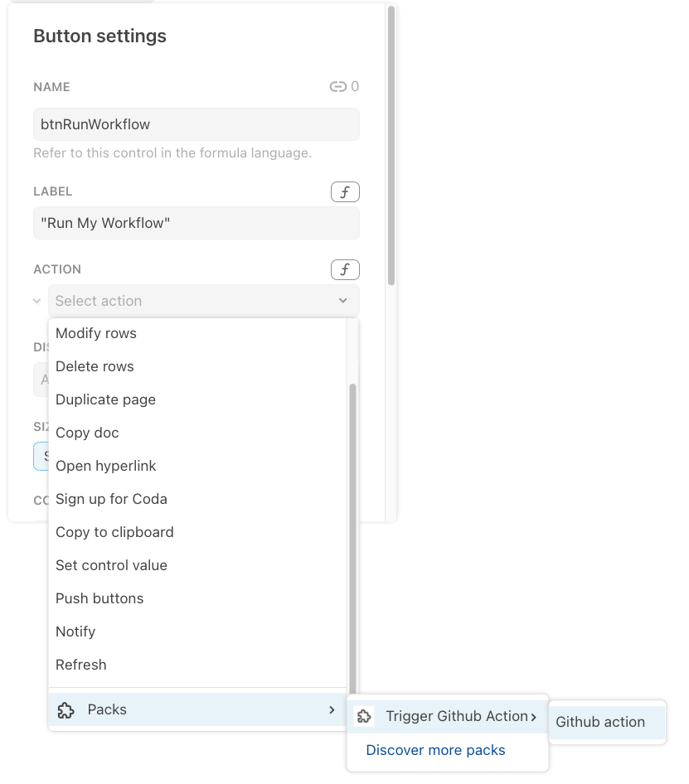Select Github action from submenu
Screen dimensions: 689x784
coord(600,722)
